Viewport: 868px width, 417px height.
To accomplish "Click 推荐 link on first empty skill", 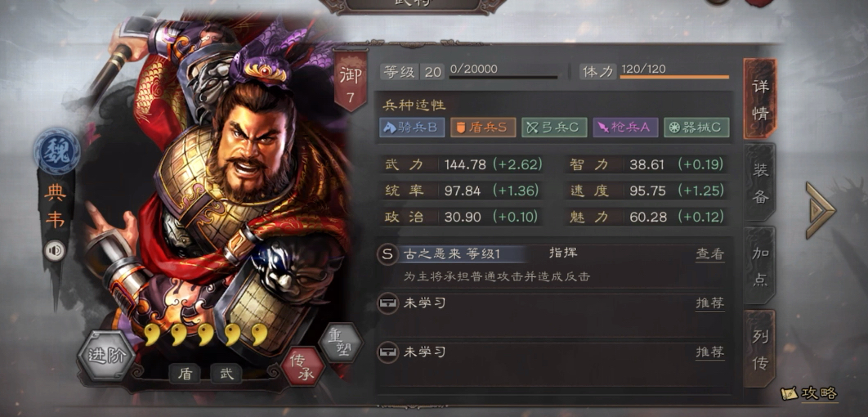I will tap(709, 303).
